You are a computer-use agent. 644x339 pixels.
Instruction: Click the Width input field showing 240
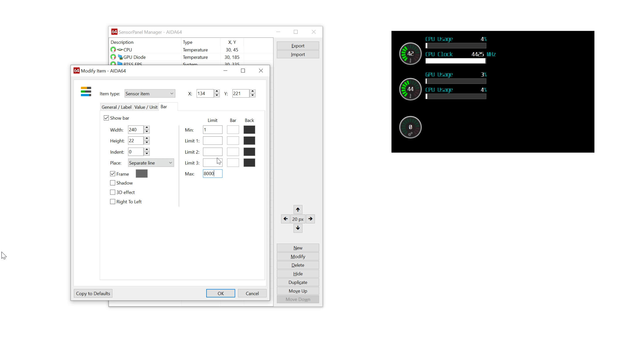[x=136, y=130]
